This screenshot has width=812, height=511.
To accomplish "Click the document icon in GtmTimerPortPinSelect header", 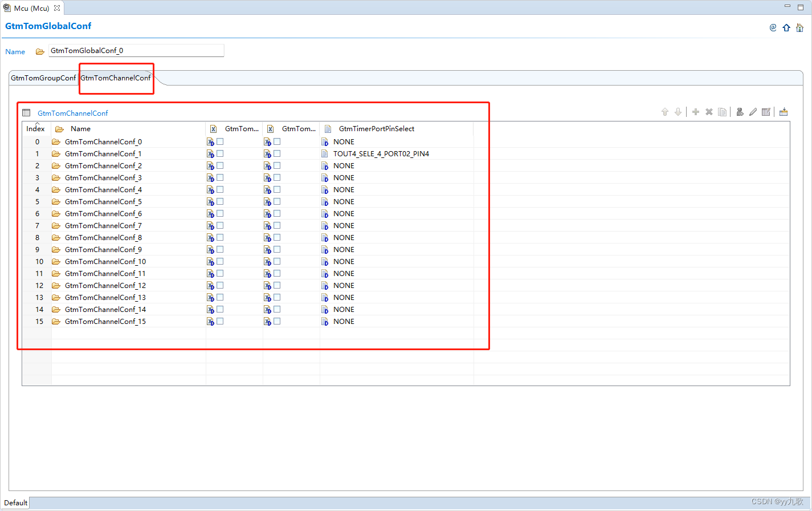I will click(328, 129).
